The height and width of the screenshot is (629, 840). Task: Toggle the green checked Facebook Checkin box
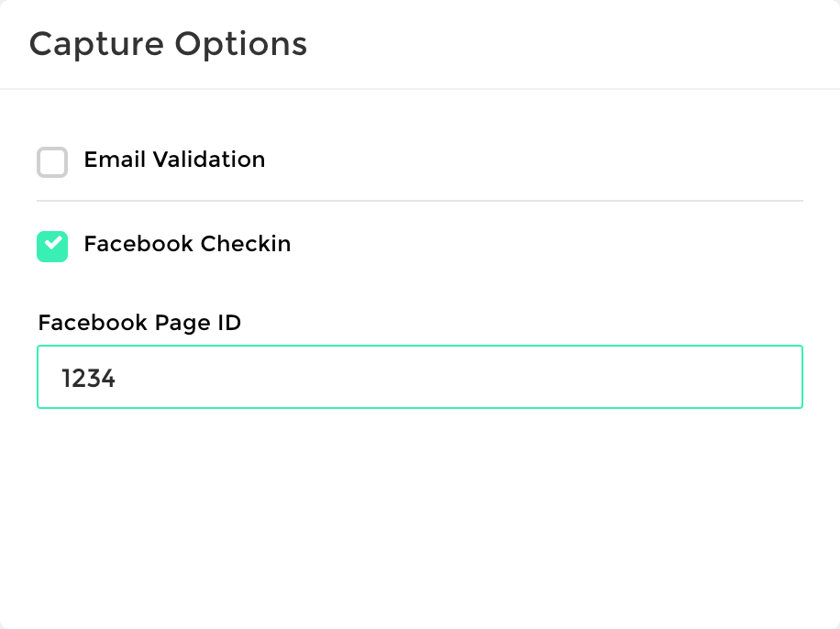pyautogui.click(x=52, y=247)
